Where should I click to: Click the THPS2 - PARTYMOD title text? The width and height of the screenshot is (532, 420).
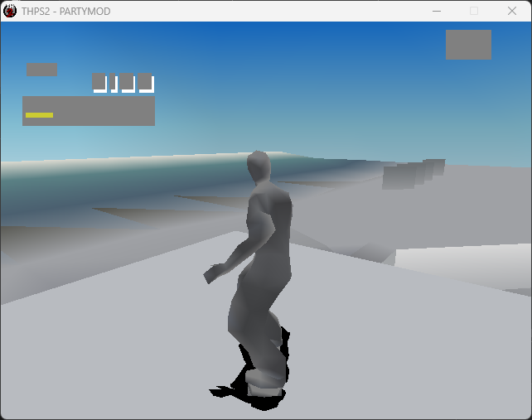click(65, 12)
